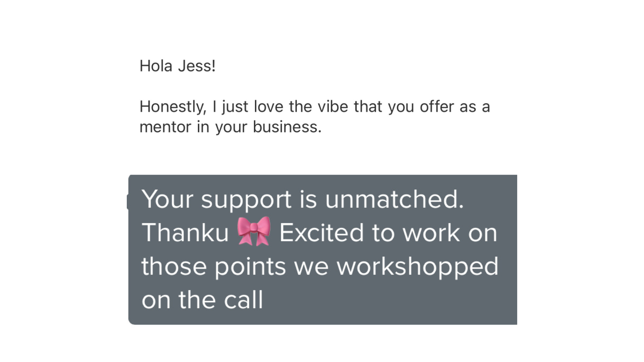Click the word "unmatched." in the bubble

(394, 199)
